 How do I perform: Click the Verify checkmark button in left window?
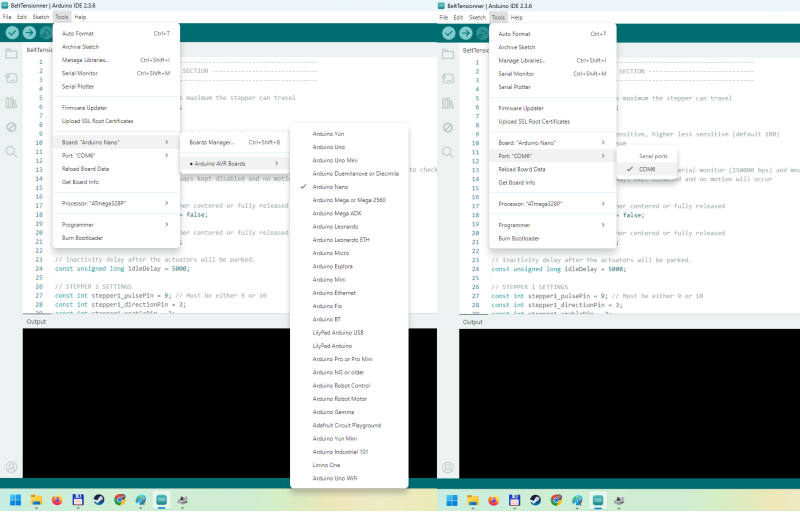(x=12, y=33)
